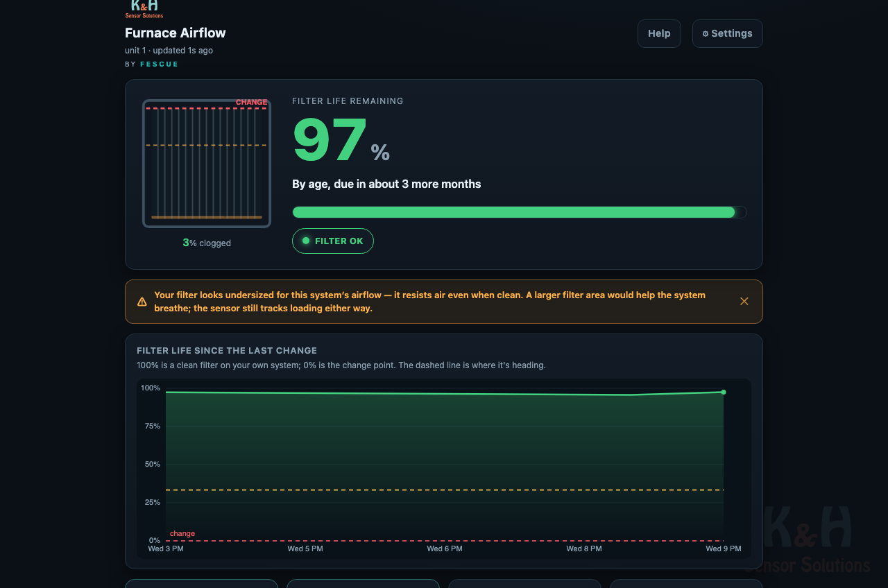Screen dimensions: 888x588
Task: Click the FESCUE brand link
Action: coord(160,64)
